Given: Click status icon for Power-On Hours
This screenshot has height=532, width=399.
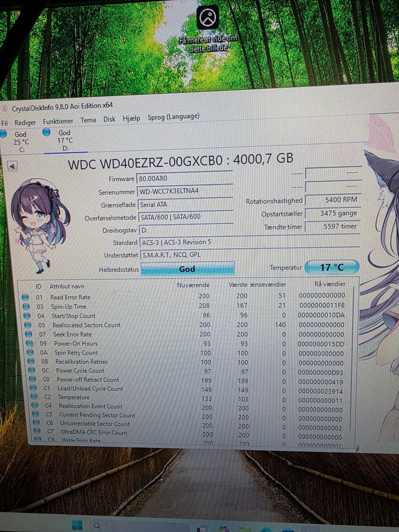Looking at the screenshot, I should coord(29,343).
